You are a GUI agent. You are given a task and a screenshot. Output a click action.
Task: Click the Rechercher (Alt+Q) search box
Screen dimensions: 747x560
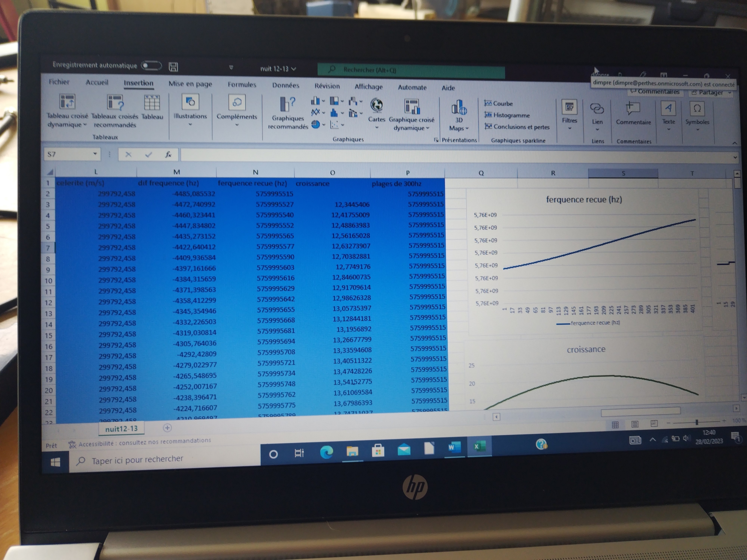[411, 70]
